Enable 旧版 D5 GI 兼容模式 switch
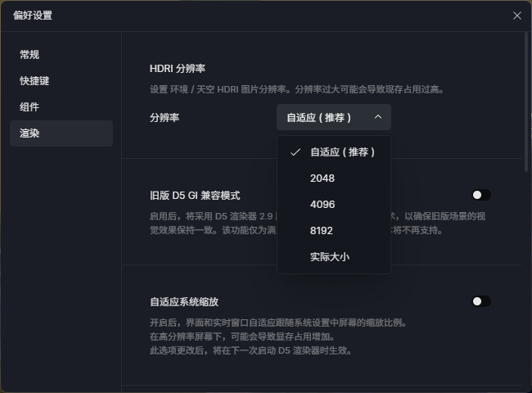Image resolution: width=532 pixels, height=393 pixels. (x=481, y=195)
